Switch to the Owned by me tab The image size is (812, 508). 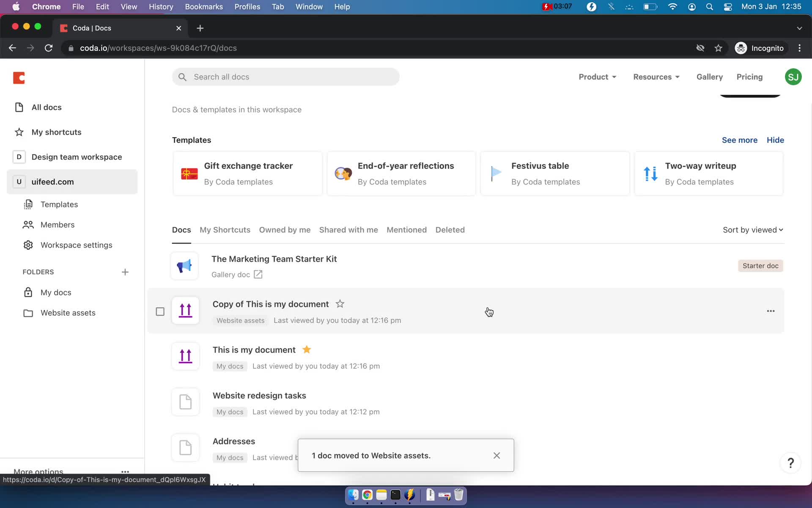285,230
